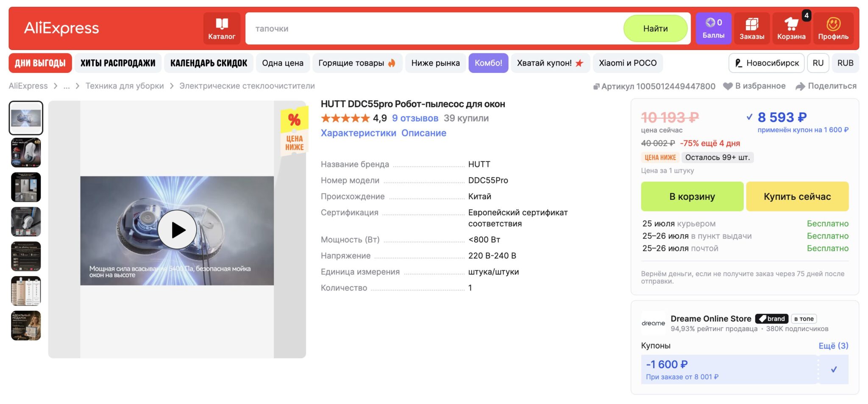Select last thumbnail идеальный подарок

[x=26, y=326]
